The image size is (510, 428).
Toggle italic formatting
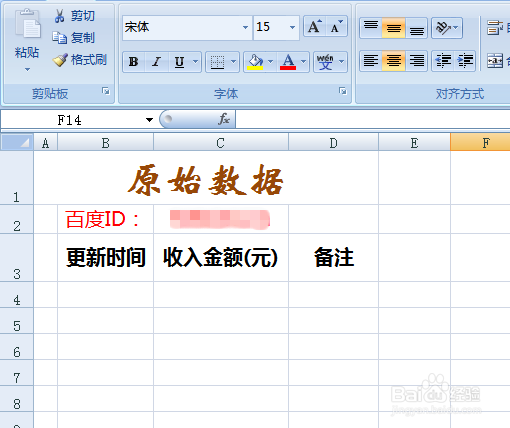156,62
